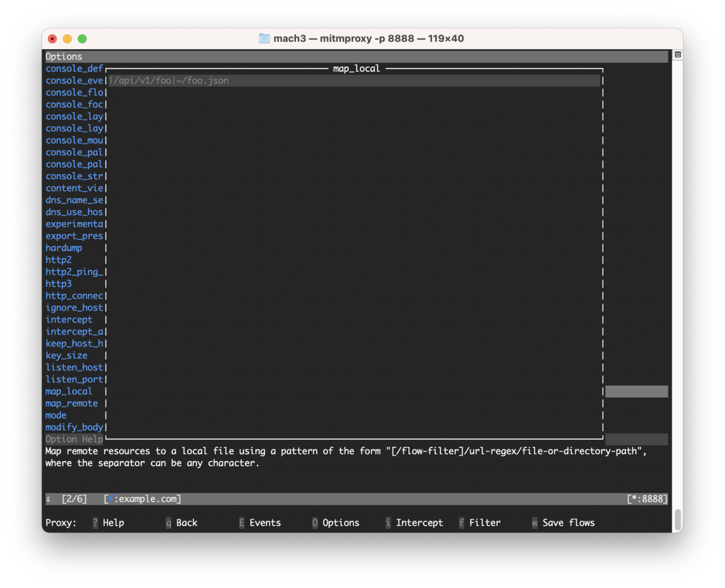Select the http3 option

(x=59, y=284)
